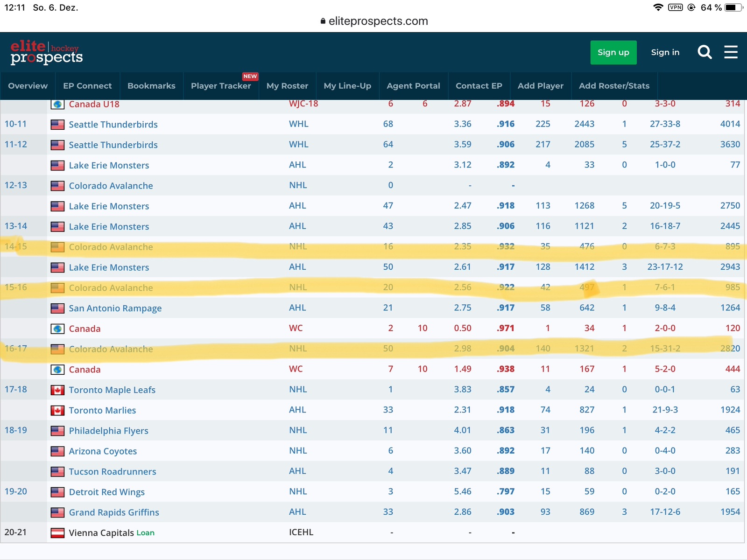Screen dimensions: 747x560
Task: Click the Canada WC 2-0-0 globe icon
Action: pyautogui.click(x=57, y=329)
